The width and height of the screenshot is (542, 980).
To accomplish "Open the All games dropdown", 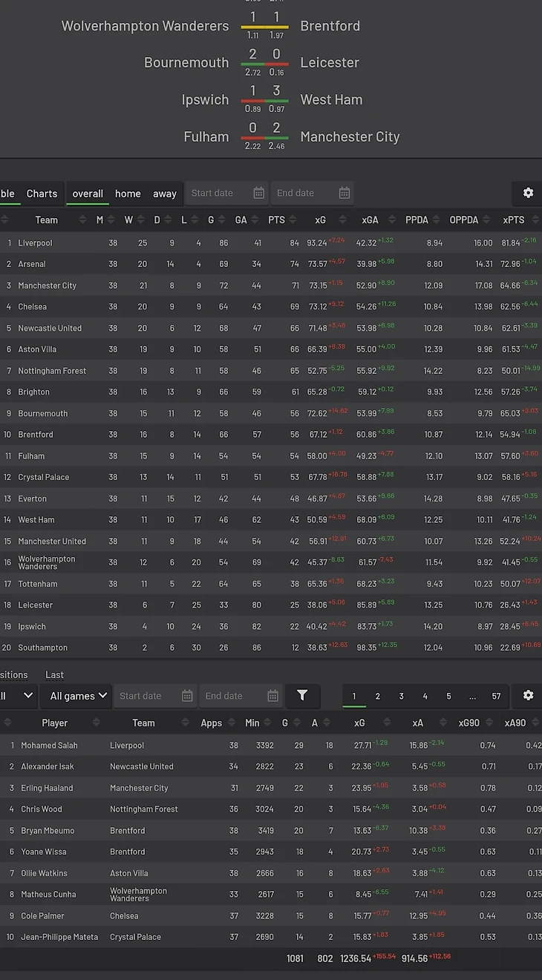I will pyautogui.click(x=78, y=696).
